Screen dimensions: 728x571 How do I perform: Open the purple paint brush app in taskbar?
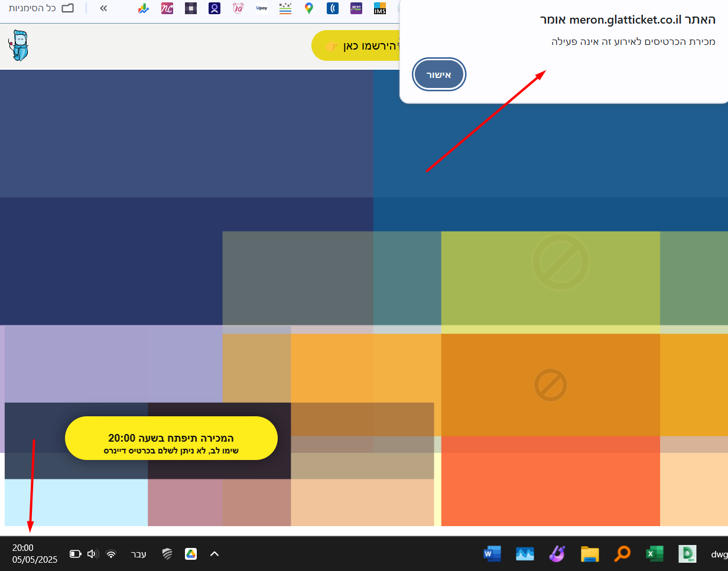(557, 554)
